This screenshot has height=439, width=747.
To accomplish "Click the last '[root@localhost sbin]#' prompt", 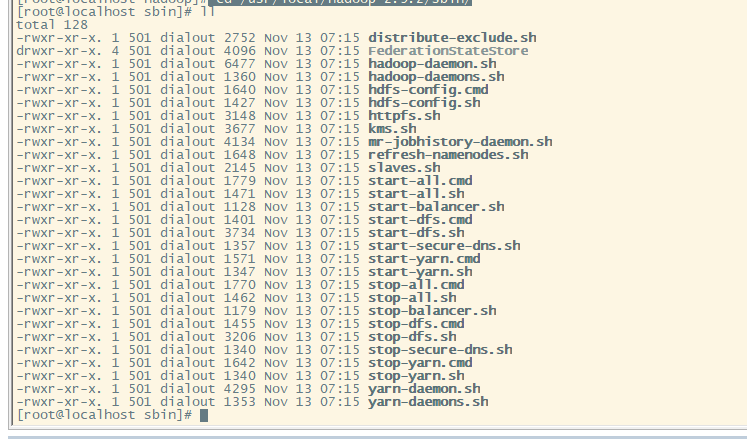I will coord(104,415).
